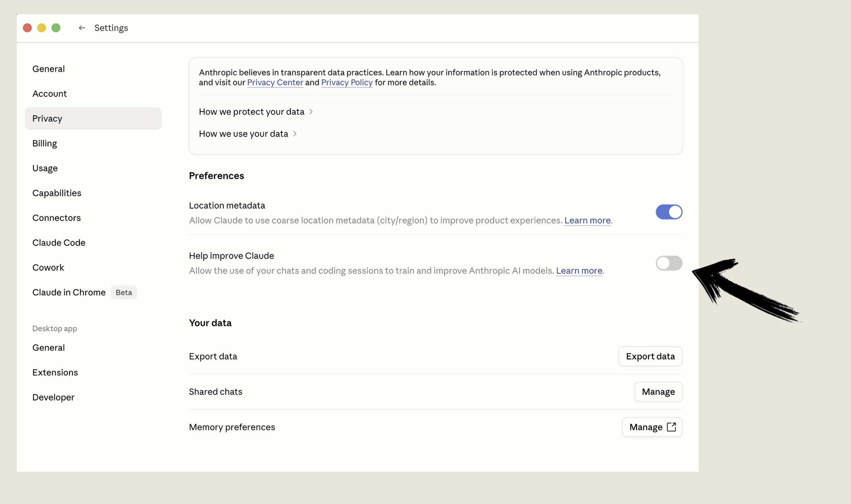Follow the Privacy Policy link

click(x=347, y=82)
